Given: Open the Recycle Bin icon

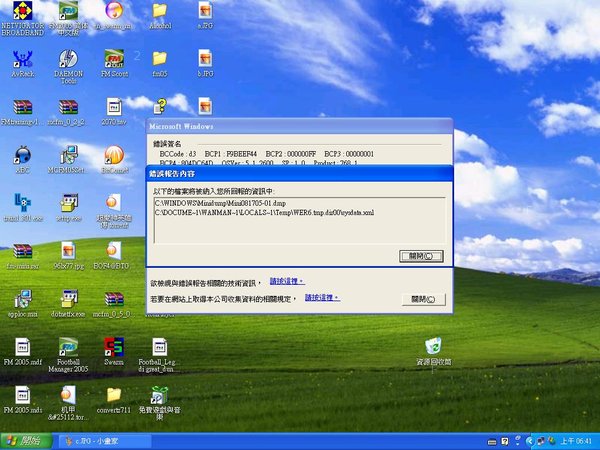Looking at the screenshot, I should [434, 352].
